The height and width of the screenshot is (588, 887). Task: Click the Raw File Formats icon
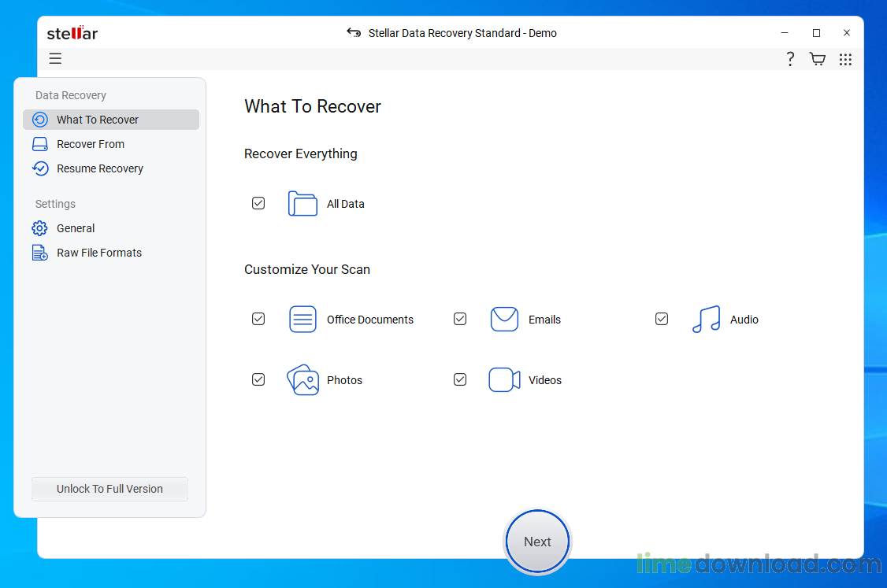coord(39,253)
